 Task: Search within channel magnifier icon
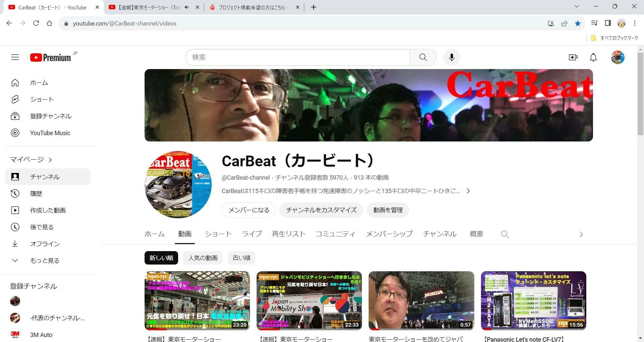(x=505, y=234)
